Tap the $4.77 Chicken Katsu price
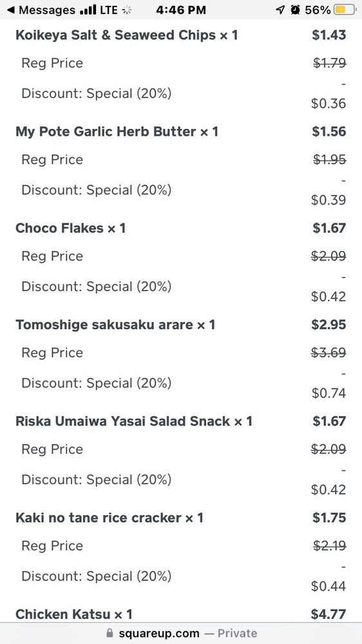The height and width of the screenshot is (644, 362). tap(329, 614)
